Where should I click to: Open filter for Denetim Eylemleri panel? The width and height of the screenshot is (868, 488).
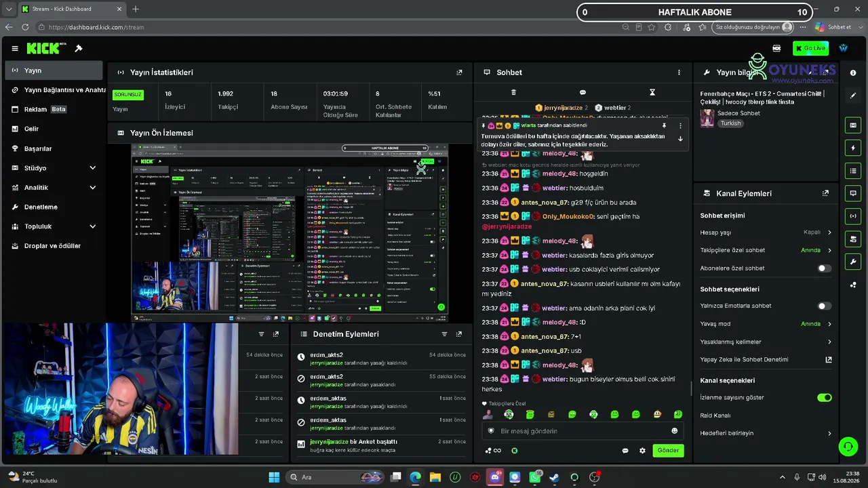click(x=444, y=334)
